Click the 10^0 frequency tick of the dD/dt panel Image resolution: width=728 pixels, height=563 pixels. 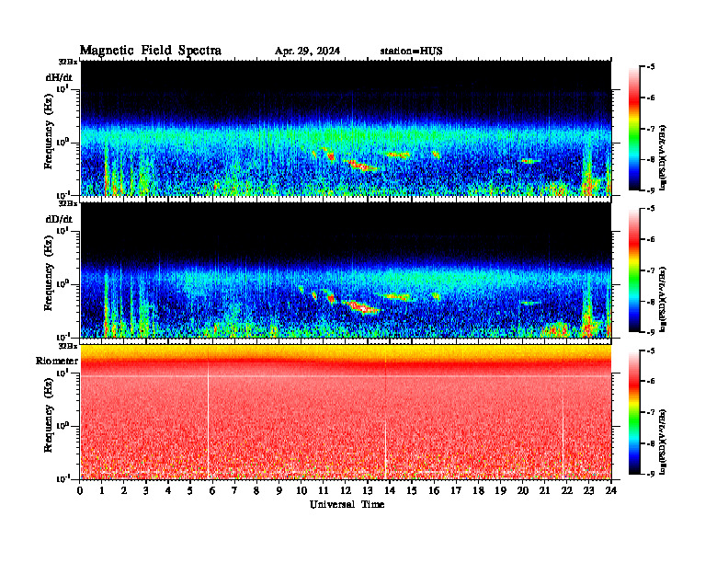[63, 283]
